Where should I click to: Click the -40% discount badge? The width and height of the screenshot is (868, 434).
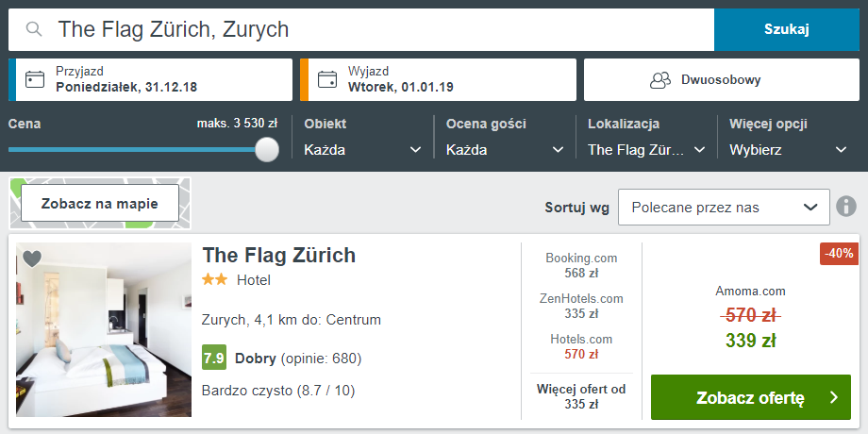click(839, 254)
